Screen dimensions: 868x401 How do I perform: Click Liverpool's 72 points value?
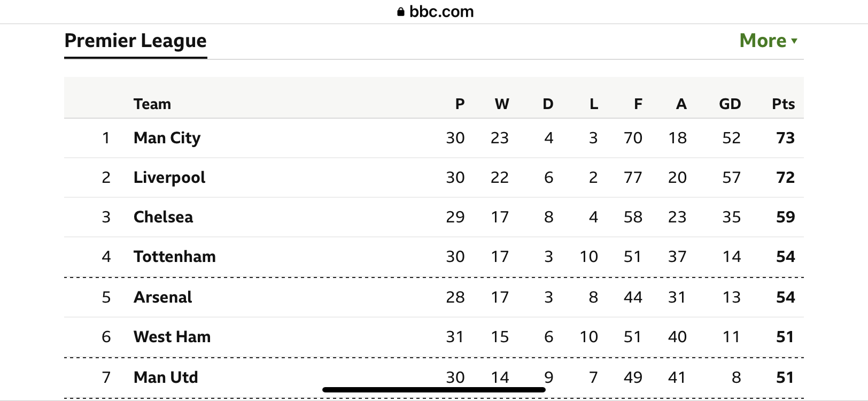pyautogui.click(x=785, y=178)
